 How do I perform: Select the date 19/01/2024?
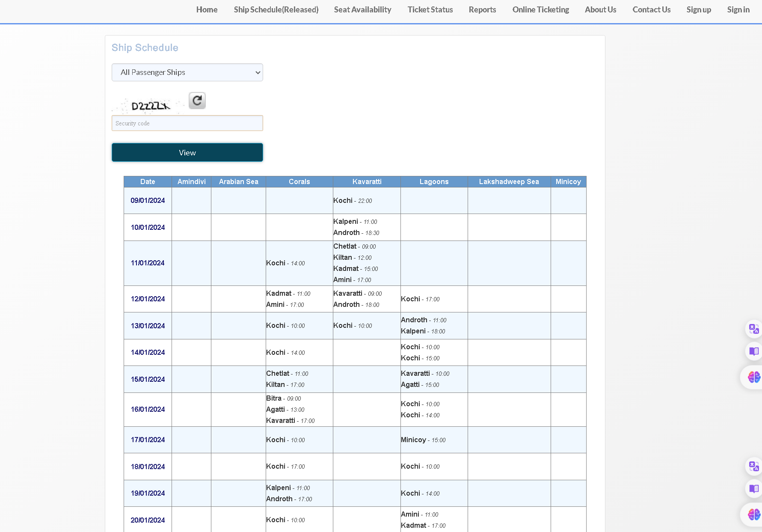148,493
